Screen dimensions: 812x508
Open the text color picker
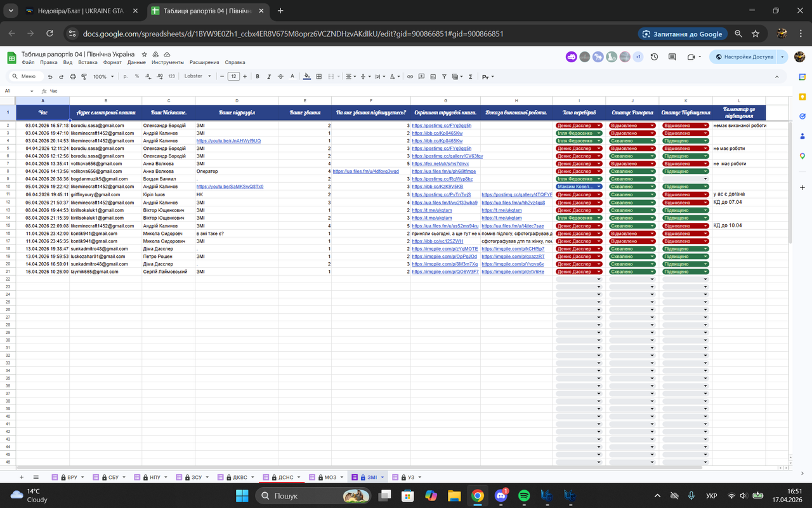[292, 76]
